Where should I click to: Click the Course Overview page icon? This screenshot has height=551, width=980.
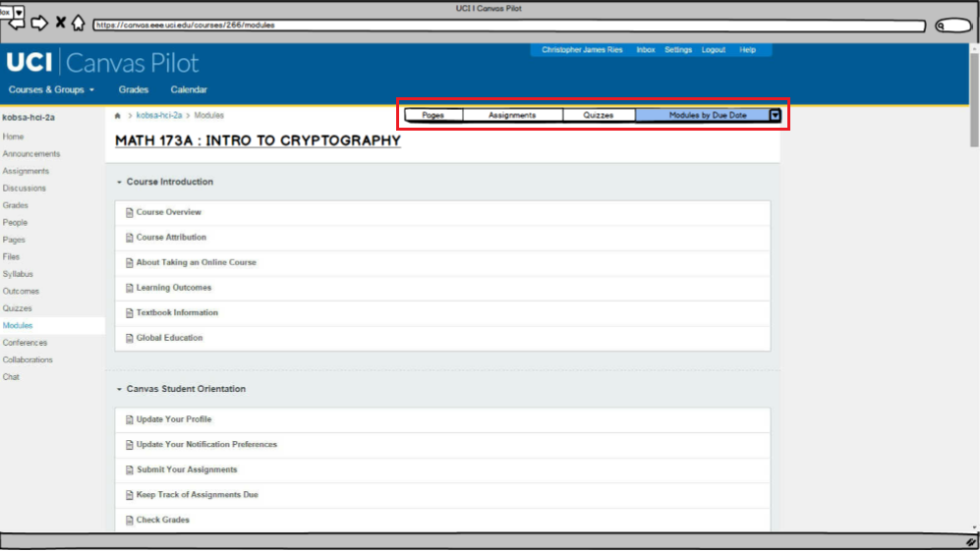pyautogui.click(x=129, y=212)
